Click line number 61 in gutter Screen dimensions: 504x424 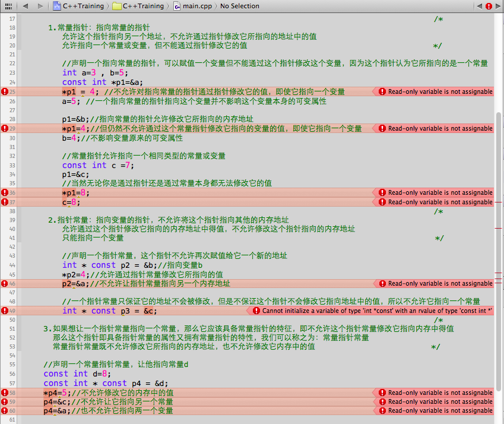tap(12, 419)
